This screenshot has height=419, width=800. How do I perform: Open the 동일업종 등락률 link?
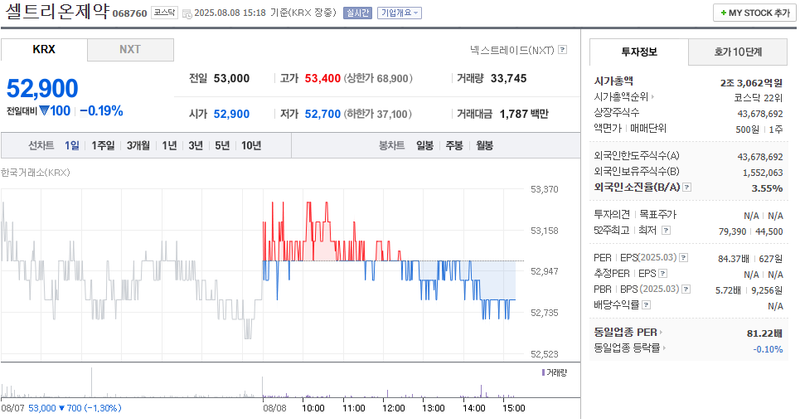pos(629,348)
